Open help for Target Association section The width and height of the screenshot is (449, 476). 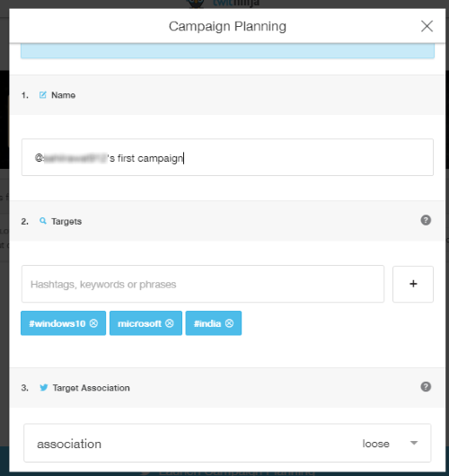pyautogui.click(x=426, y=387)
